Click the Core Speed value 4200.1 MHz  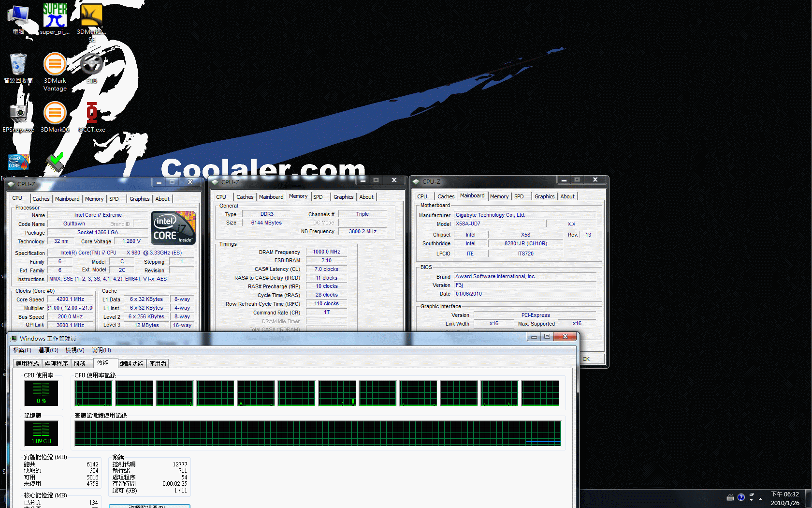coord(71,299)
